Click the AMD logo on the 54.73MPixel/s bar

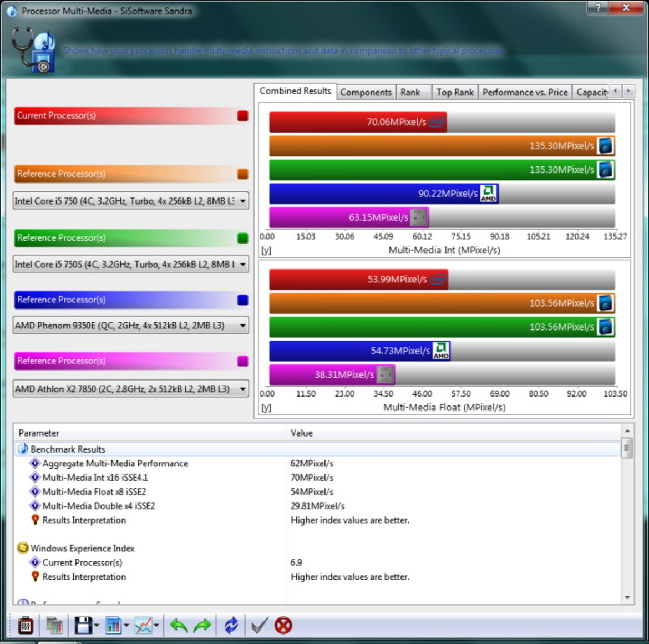pyautogui.click(x=441, y=351)
